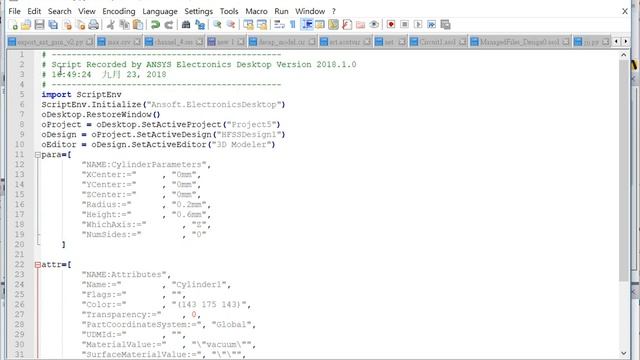
Task: Print the document with the printer icon
Action: tap(94, 25)
